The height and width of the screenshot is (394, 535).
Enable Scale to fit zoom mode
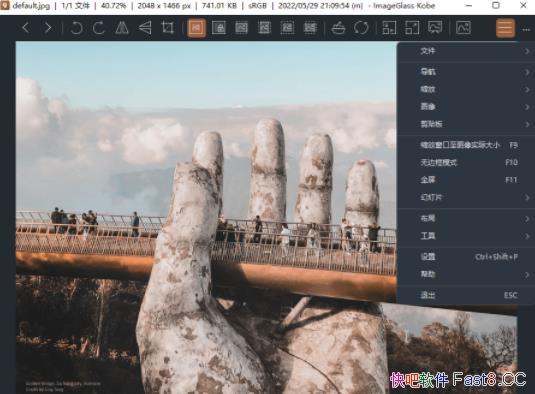tap(287, 28)
